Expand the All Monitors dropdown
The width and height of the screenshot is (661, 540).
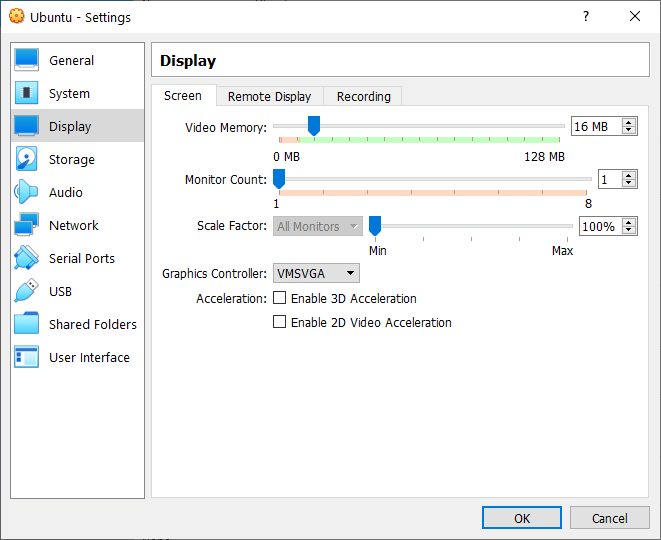tap(317, 226)
